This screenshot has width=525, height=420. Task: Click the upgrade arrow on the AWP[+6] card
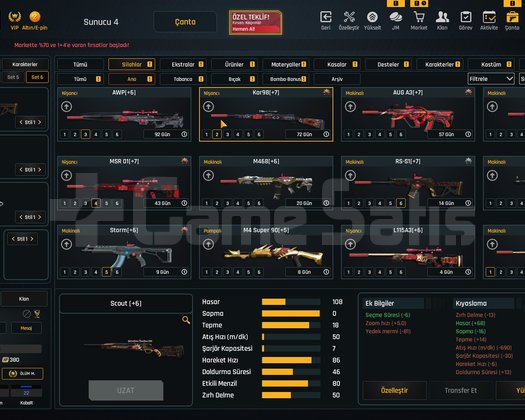(x=66, y=107)
